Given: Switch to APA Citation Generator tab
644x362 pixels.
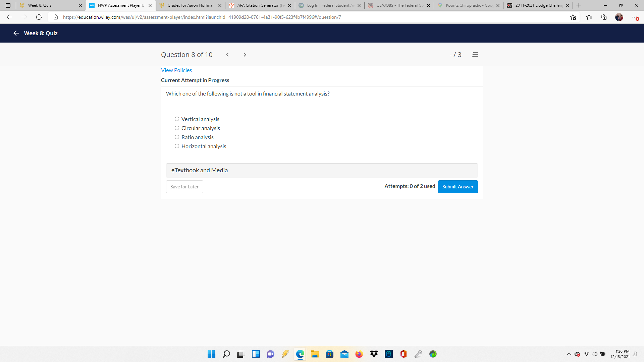Looking at the screenshot, I should 260,5.
